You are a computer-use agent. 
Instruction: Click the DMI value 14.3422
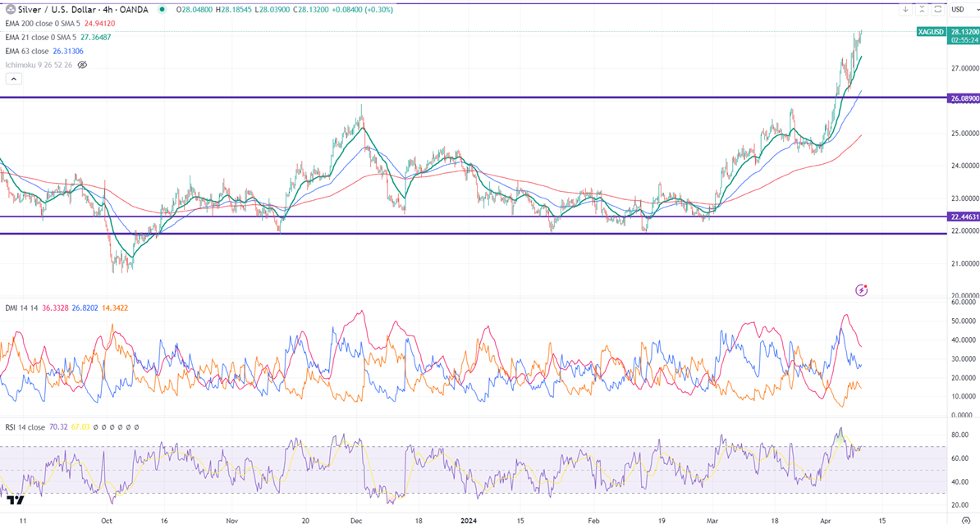[114, 308]
